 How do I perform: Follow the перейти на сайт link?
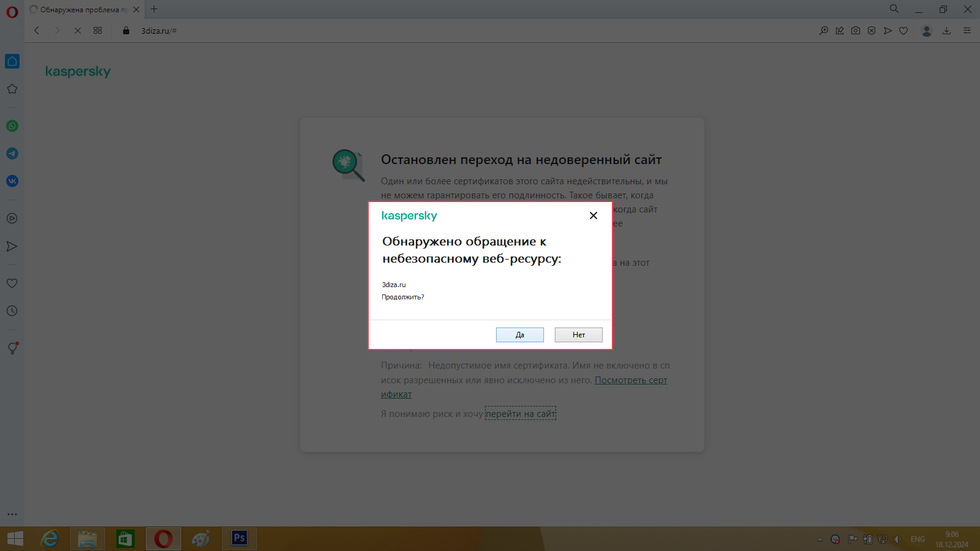(521, 414)
